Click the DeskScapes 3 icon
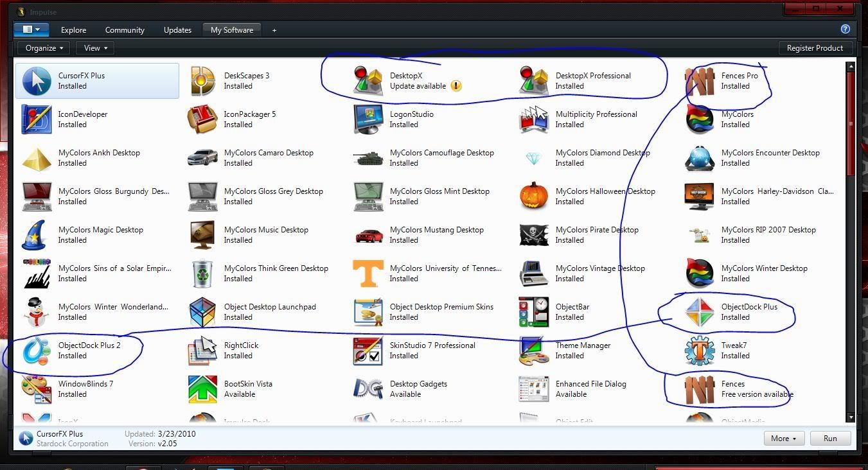This screenshot has width=868, height=470. click(x=202, y=81)
